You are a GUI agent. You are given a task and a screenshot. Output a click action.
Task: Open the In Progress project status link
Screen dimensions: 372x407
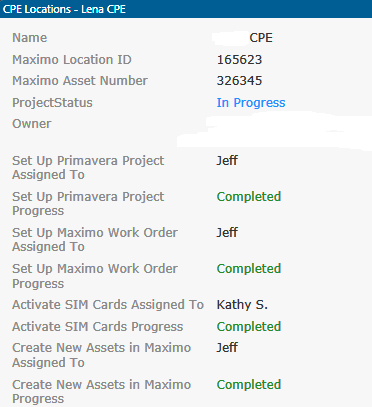click(x=251, y=103)
